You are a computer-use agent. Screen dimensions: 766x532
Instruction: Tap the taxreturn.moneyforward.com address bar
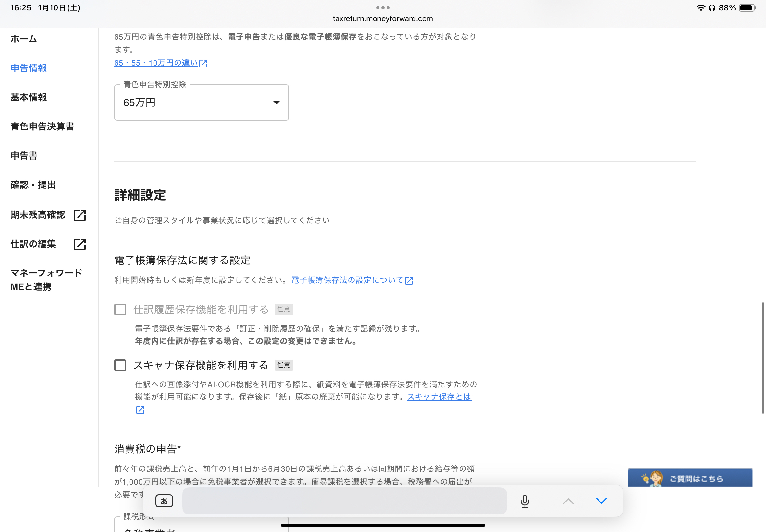point(383,19)
